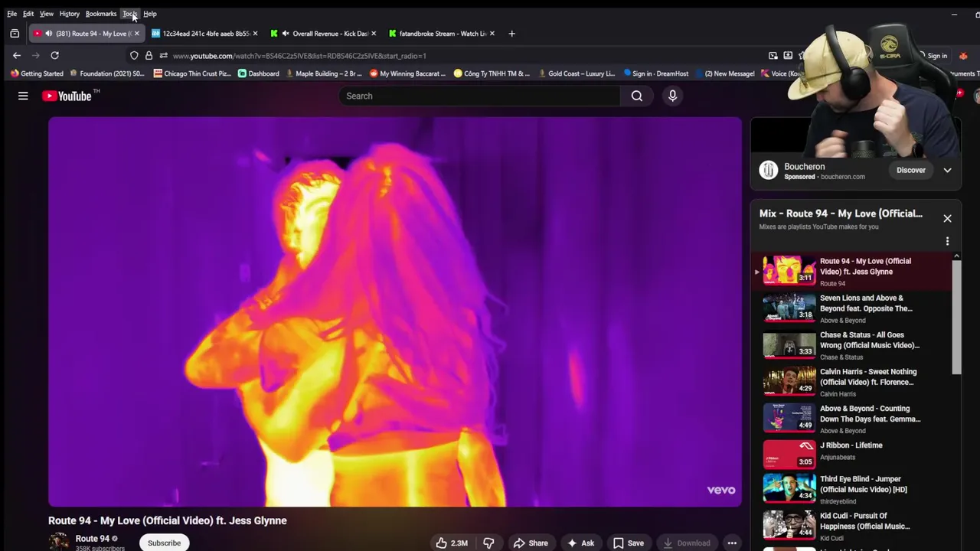Click the browser URL address bar
Image resolution: width=980 pixels, height=551 pixels.
tap(459, 56)
